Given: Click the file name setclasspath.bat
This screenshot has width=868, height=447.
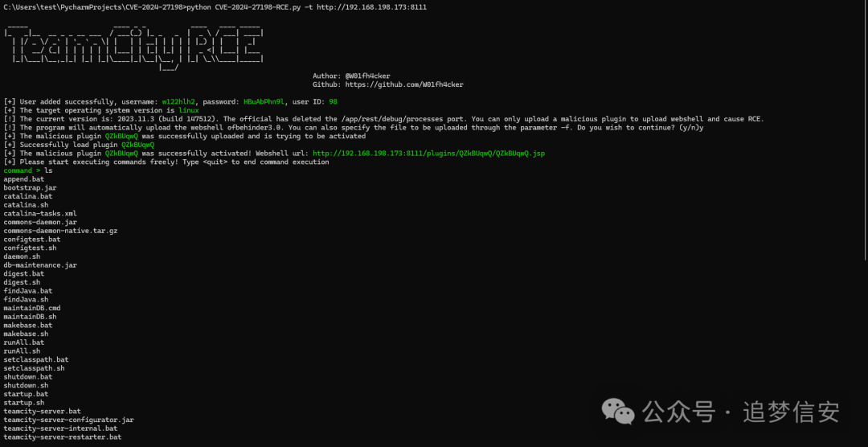Looking at the screenshot, I should [36, 359].
